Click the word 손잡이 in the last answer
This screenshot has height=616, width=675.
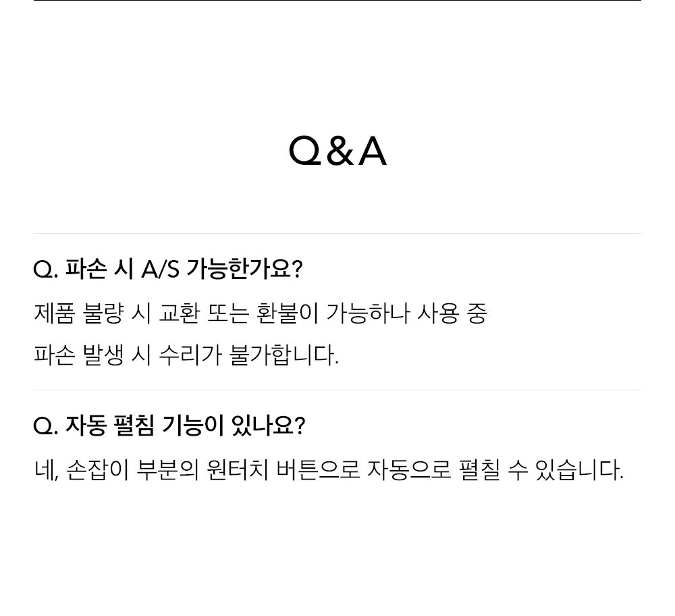[x=98, y=470]
